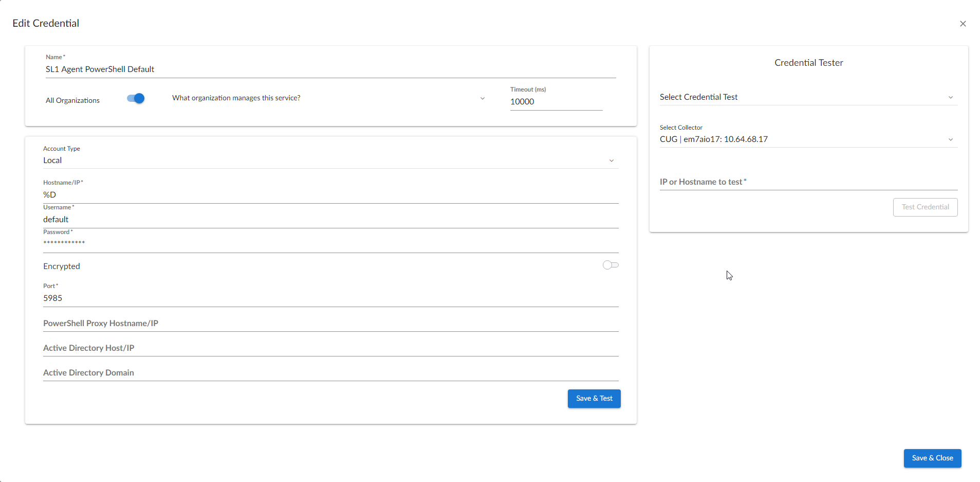Screen dimensions: 980x482
Task: Close the Edit Credential dialog
Action: 963,24
